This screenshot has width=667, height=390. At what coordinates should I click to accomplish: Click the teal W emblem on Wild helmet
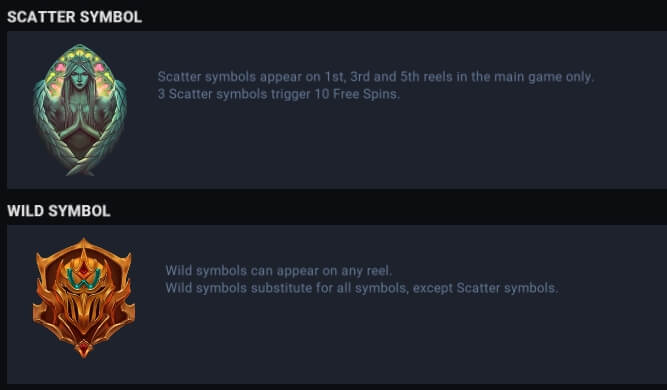(83, 279)
